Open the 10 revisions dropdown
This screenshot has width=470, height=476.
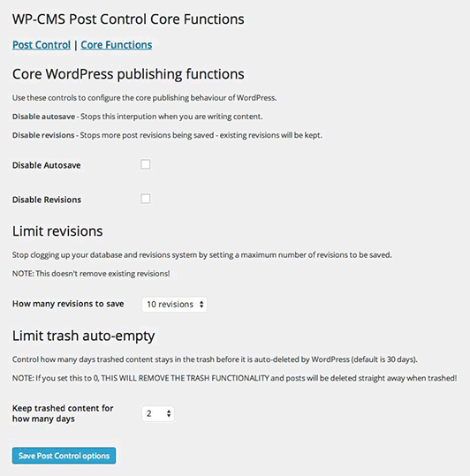click(x=174, y=304)
